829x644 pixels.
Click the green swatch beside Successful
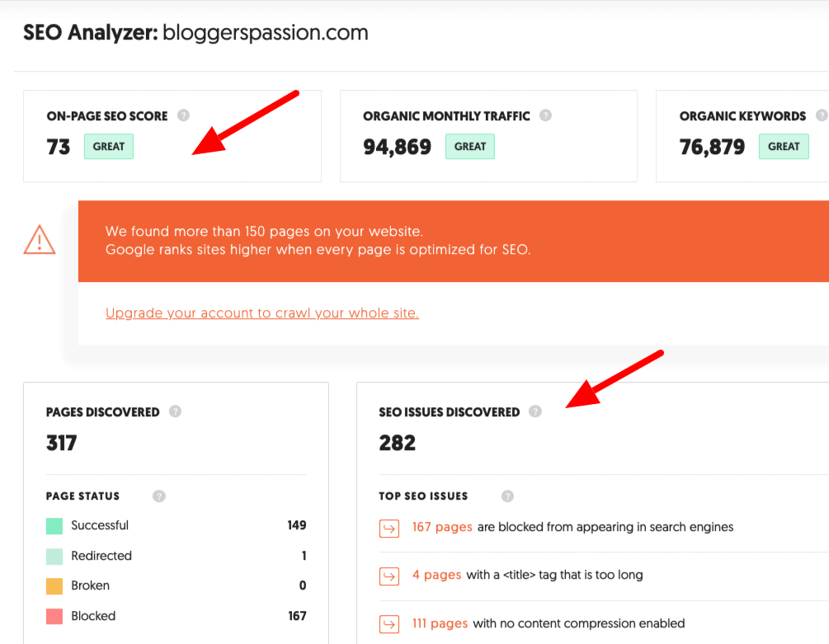click(52, 525)
